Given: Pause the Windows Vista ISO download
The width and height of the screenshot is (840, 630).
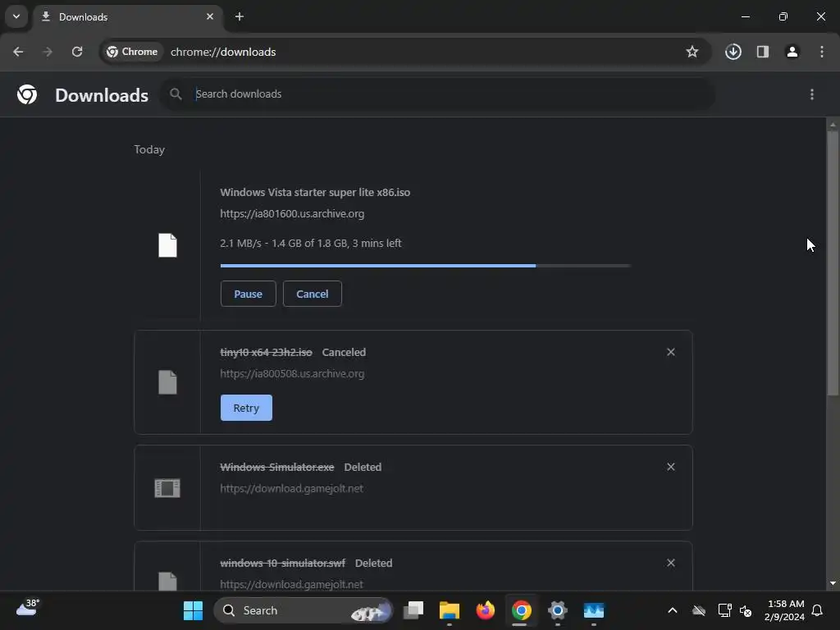Looking at the screenshot, I should [248, 294].
